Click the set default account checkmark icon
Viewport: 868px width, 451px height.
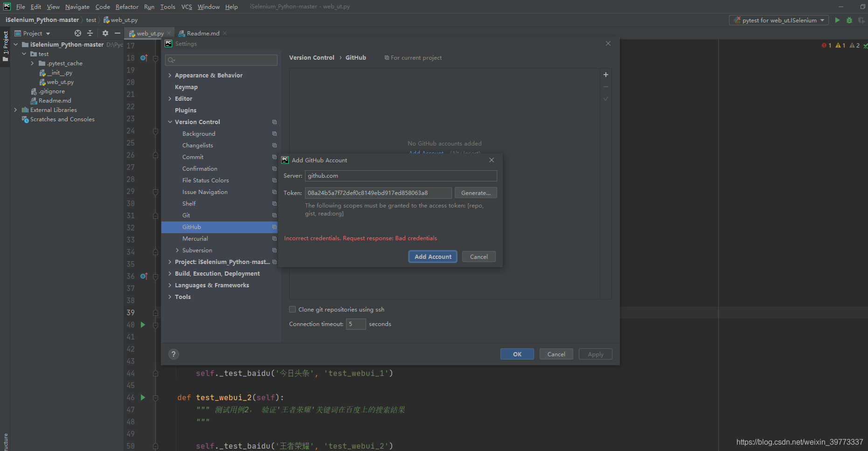606,99
